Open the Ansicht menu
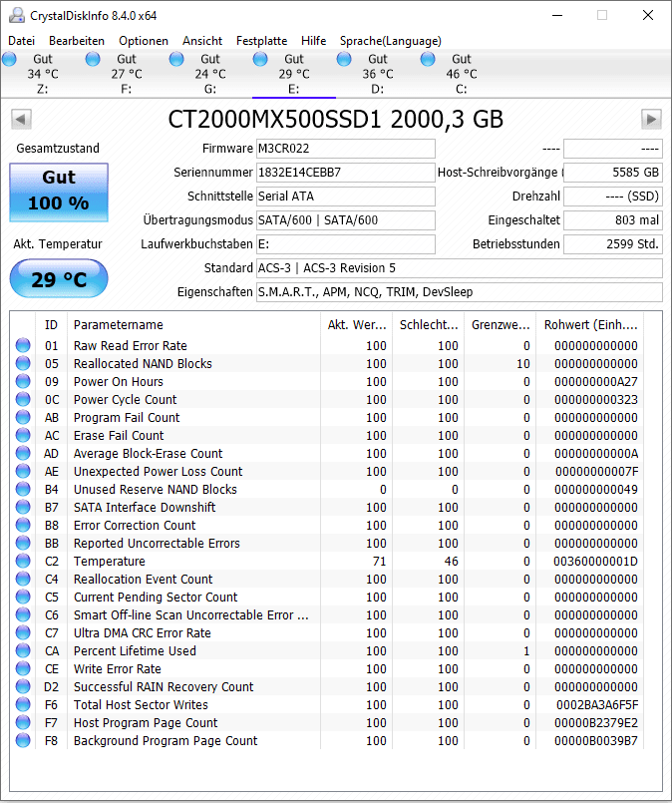672x803 pixels. (x=202, y=41)
